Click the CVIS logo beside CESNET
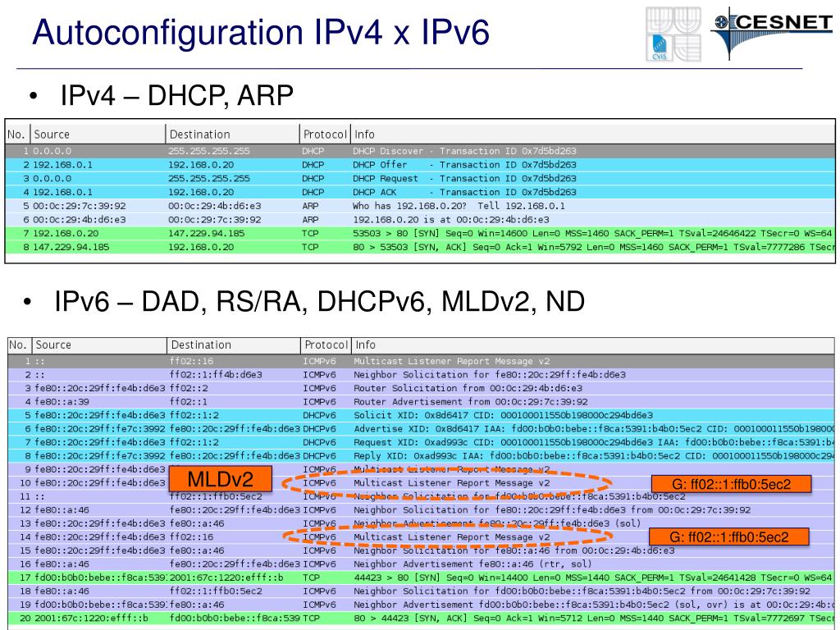The image size is (840, 630). 673,34
